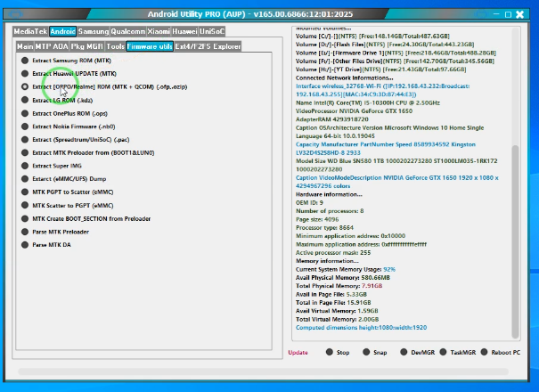
Task: Select Extract OnePlus ROM (.ops)
Action: pos(64,113)
